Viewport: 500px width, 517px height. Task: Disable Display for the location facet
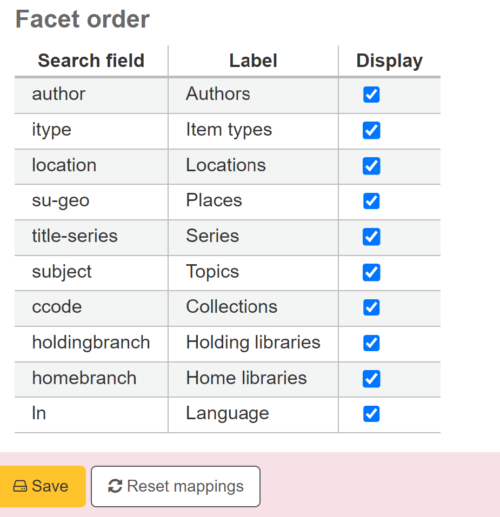(x=371, y=166)
